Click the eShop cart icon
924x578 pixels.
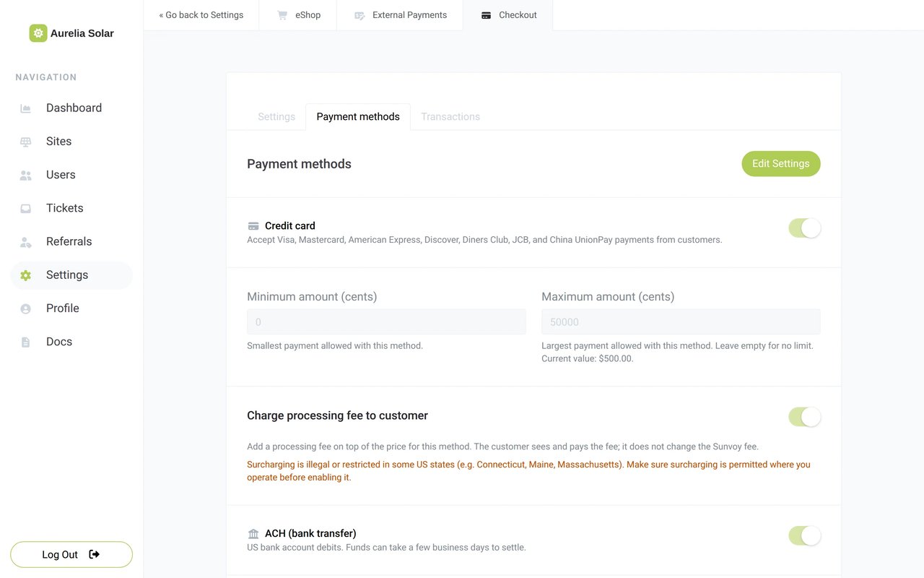tap(282, 15)
